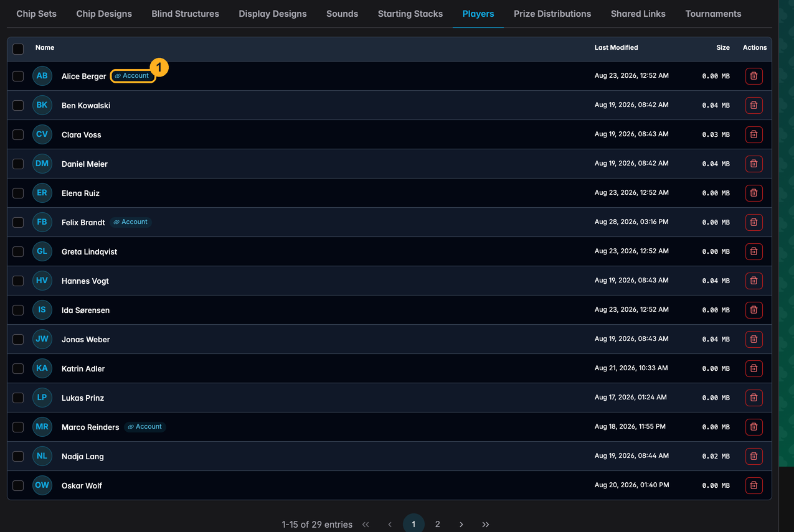This screenshot has height=532, width=794.
Task: Click the 1-15 of 29 entries text
Action: pyautogui.click(x=317, y=525)
